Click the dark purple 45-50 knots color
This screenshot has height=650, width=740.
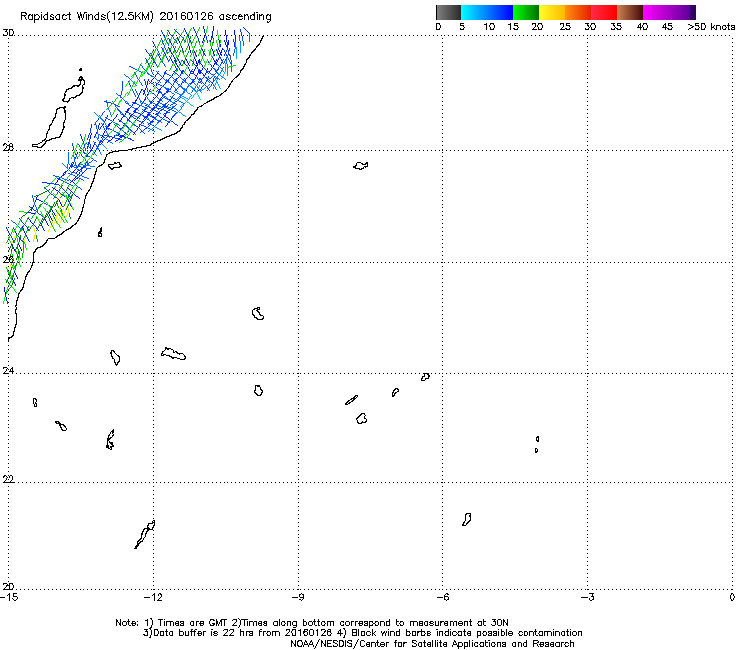[x=682, y=12]
